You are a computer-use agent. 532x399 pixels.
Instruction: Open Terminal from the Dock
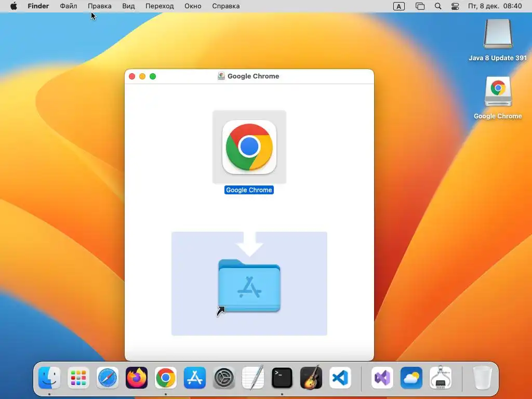[x=282, y=378]
